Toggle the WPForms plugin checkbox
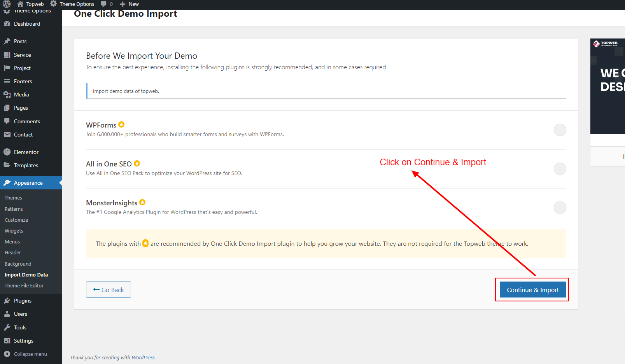The image size is (625, 364). tap(560, 130)
